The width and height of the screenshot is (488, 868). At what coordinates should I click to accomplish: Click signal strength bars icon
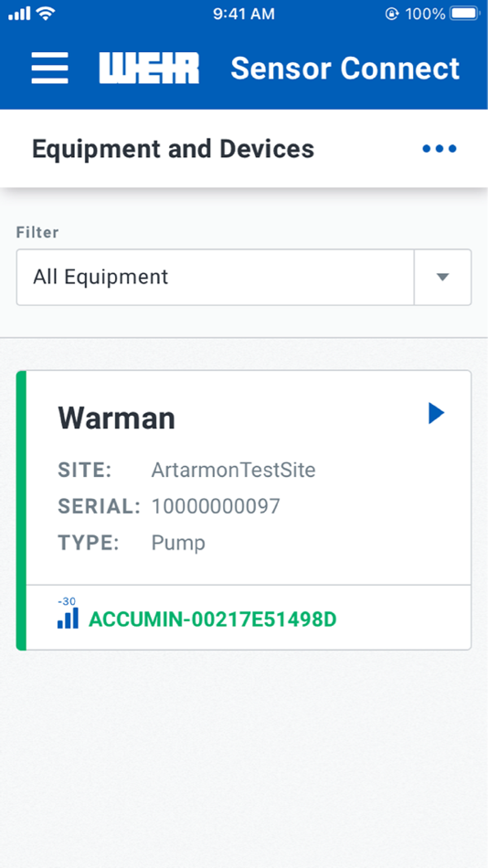coord(68,618)
